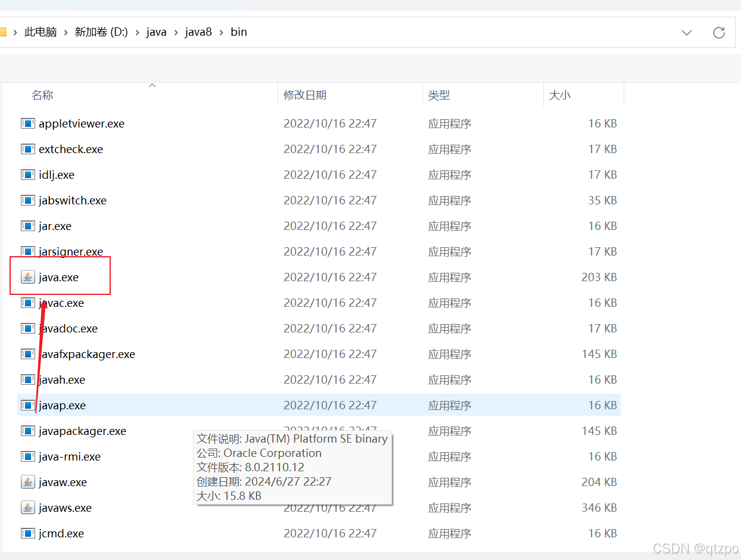Click the 应用程序 type of jcmd.exe
Screen dimensions: 741x560
pyautogui.click(x=450, y=533)
